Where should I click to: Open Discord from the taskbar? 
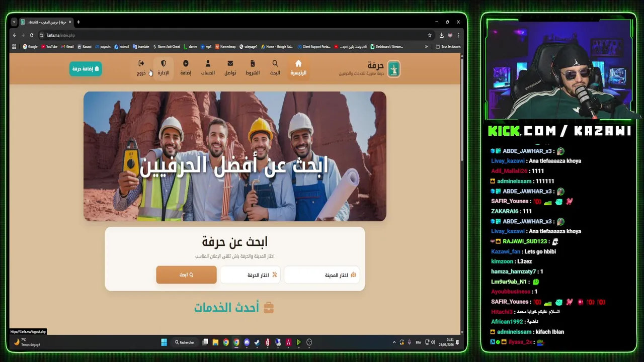pyautogui.click(x=247, y=342)
